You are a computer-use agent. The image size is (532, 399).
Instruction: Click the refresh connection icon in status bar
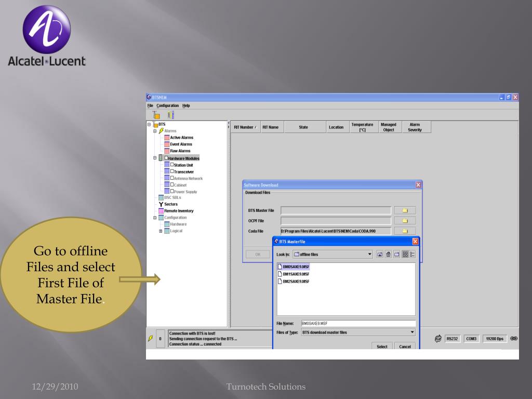438,339
